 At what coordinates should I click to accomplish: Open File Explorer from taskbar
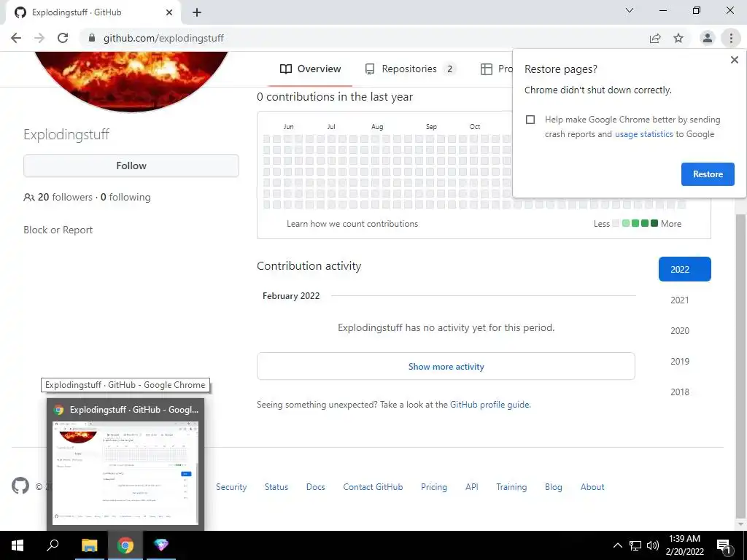pyautogui.click(x=89, y=545)
